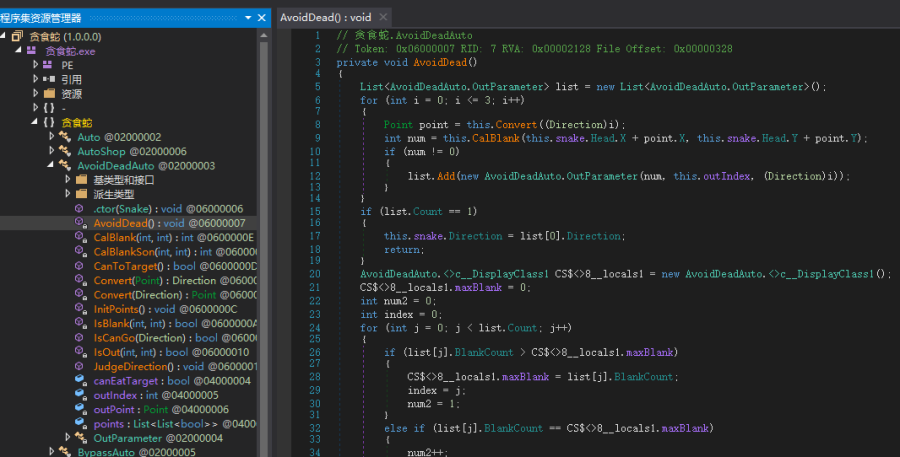
Task: Collapse the 贪食蛇.exe module node
Action: coord(18,51)
